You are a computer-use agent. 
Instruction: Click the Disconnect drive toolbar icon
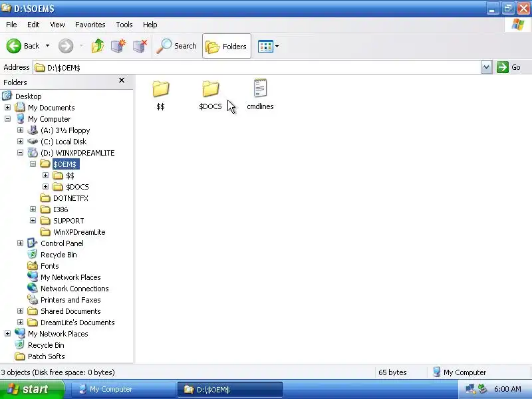pyautogui.click(x=140, y=46)
